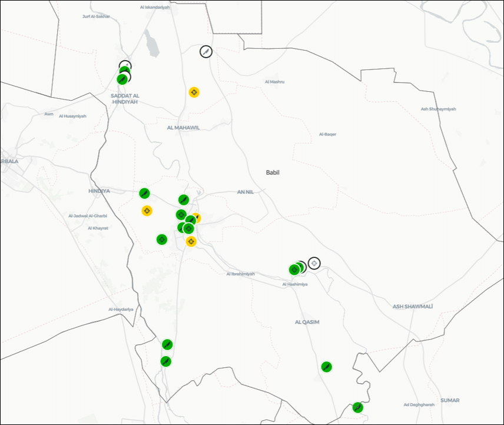Select the northernmost green knife marker west of An Nil

183,200
